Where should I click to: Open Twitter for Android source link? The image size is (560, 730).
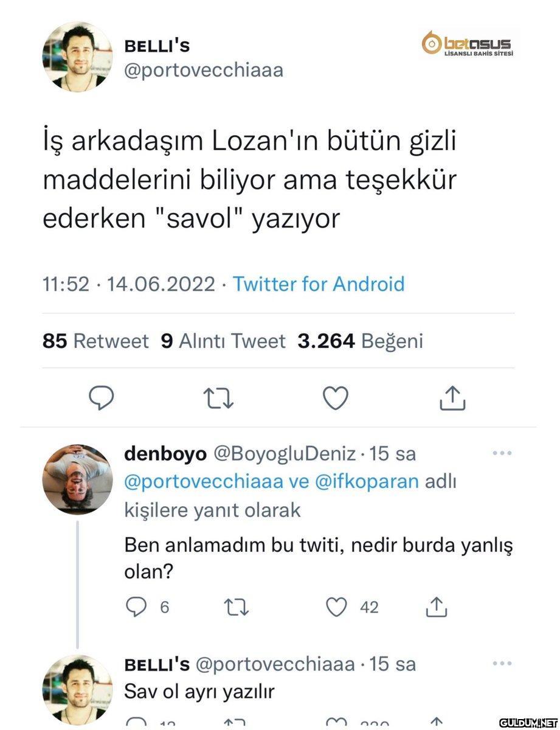(x=319, y=284)
